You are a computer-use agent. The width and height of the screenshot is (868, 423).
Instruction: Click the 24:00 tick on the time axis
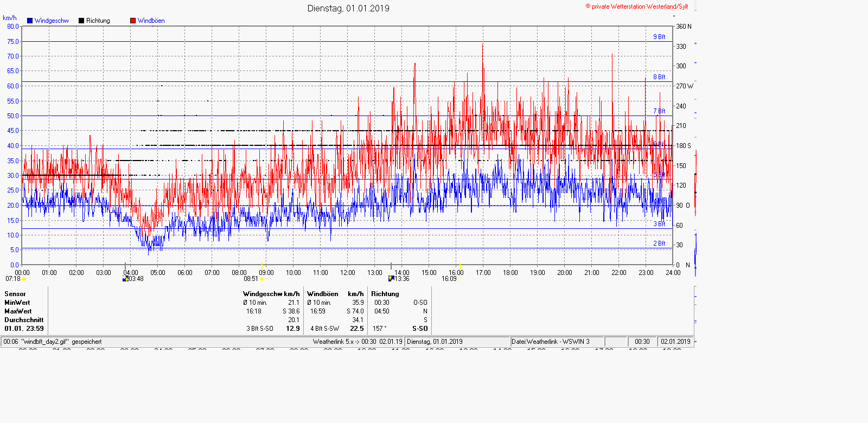[x=673, y=273]
